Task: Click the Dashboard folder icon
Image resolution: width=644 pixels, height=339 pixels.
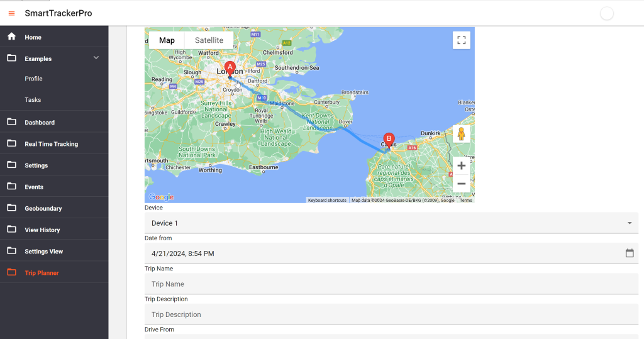Action: pyautogui.click(x=11, y=121)
